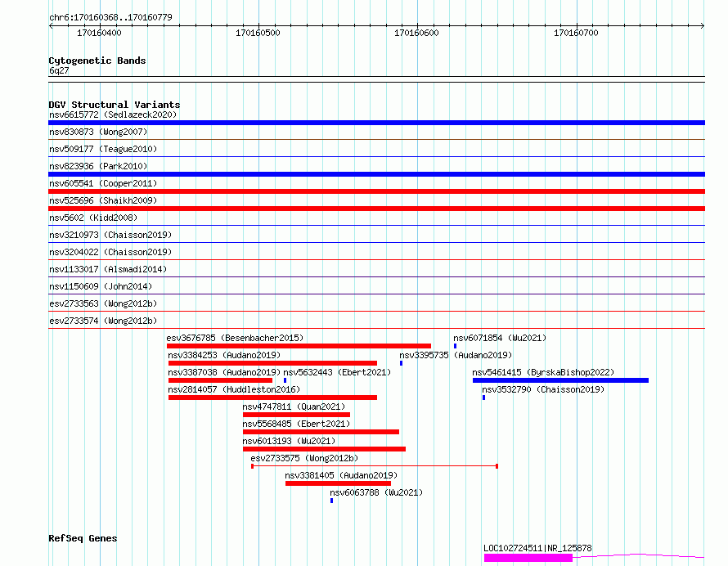
Task: Click the red bar under nsv3381405
Action: tap(338, 483)
